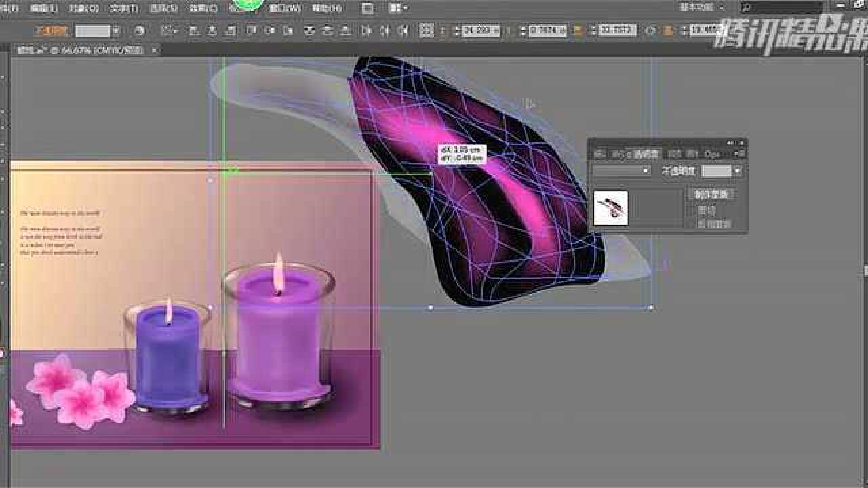Click the reference point locator icon

(427, 31)
